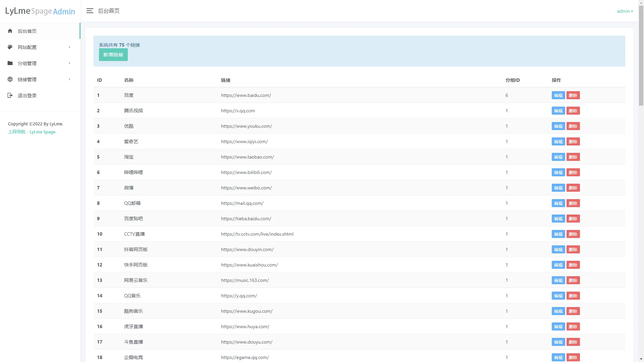Screen dimensions: 644x362
Task: Delete the 优酷 row
Action: tap(573, 126)
